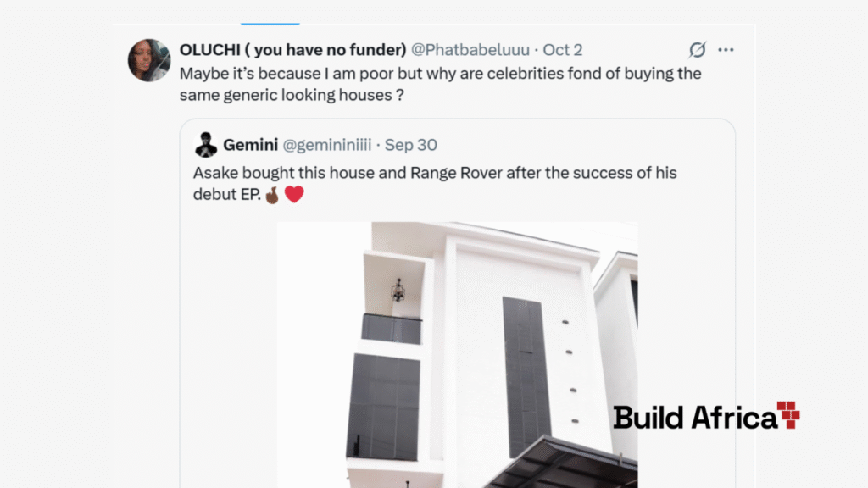The height and width of the screenshot is (488, 868).
Task: Click the Build Africa logo icon
Action: pyautogui.click(x=788, y=415)
